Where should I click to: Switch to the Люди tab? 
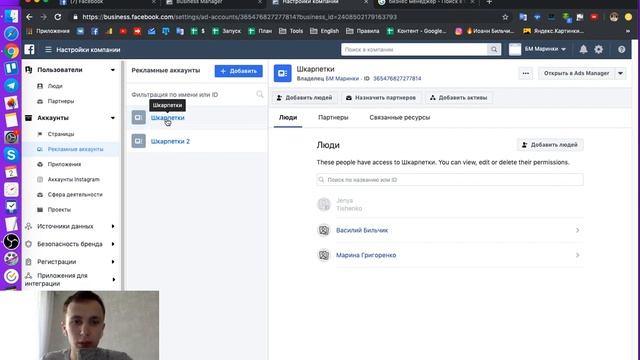click(288, 118)
